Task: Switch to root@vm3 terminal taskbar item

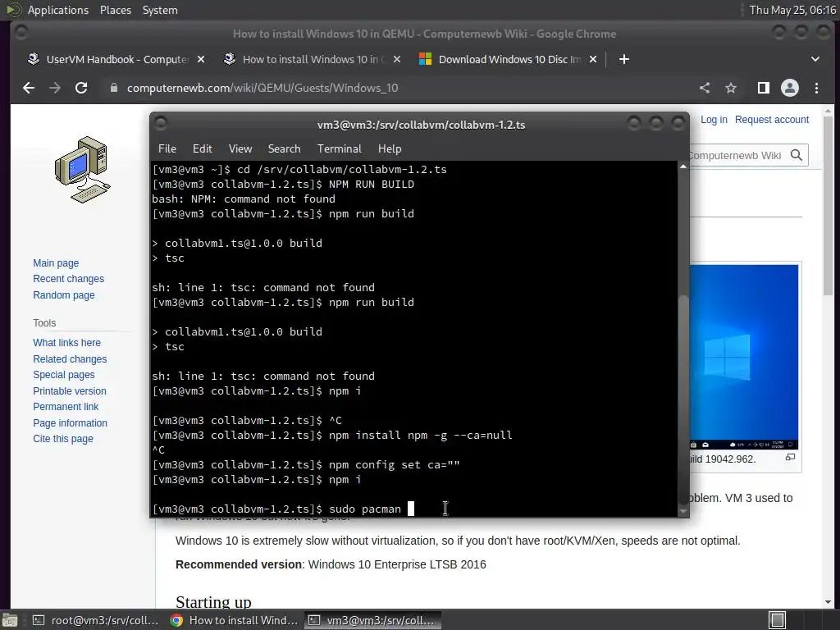Action: coord(95,620)
